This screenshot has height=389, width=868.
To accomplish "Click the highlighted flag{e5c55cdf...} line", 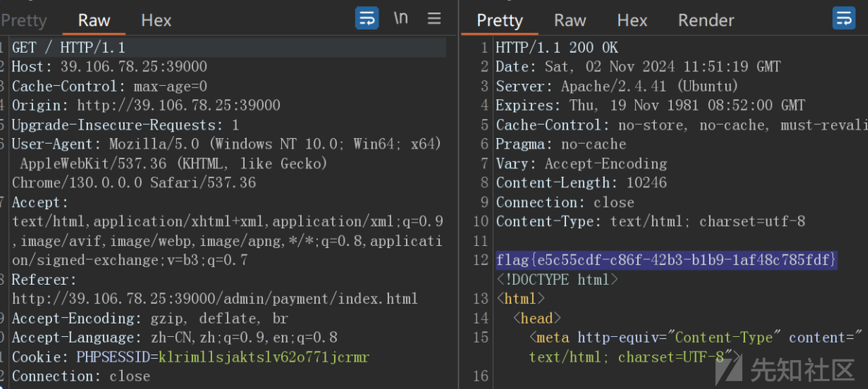I will coord(666,260).
